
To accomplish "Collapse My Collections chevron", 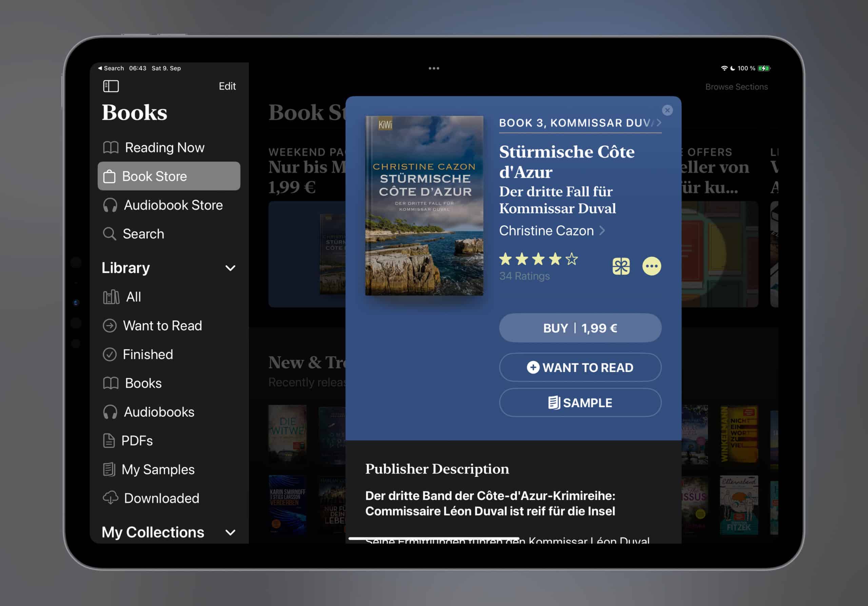I will [x=230, y=533].
